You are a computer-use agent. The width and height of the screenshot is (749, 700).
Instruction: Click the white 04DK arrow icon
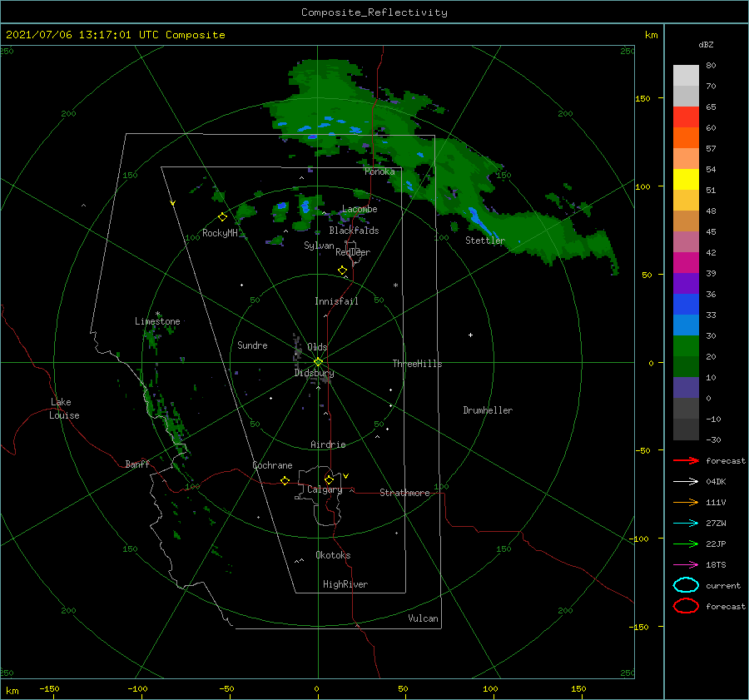(686, 481)
